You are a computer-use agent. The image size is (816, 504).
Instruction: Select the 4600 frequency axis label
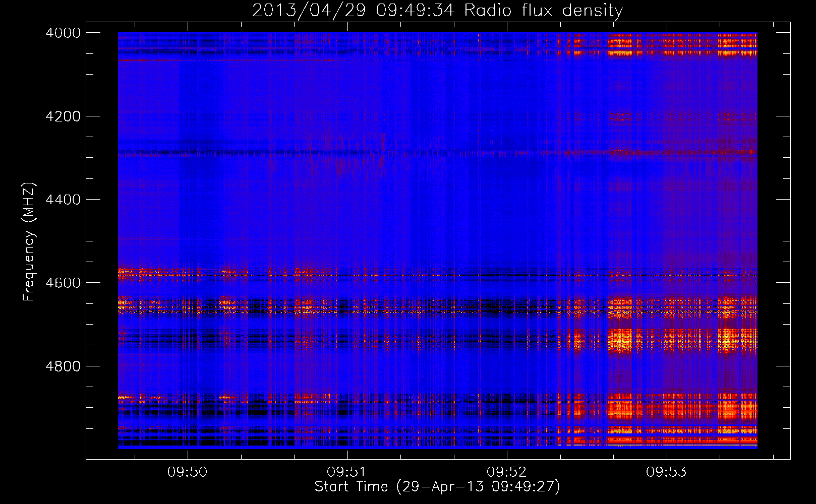tap(63, 283)
